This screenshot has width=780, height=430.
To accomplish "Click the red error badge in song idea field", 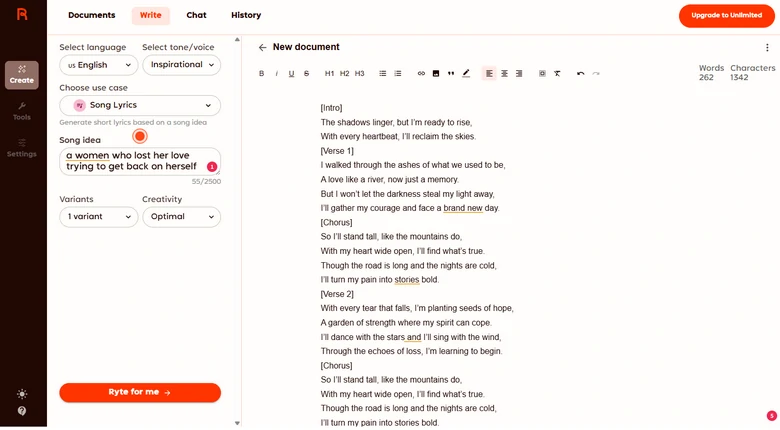I will pos(212,167).
